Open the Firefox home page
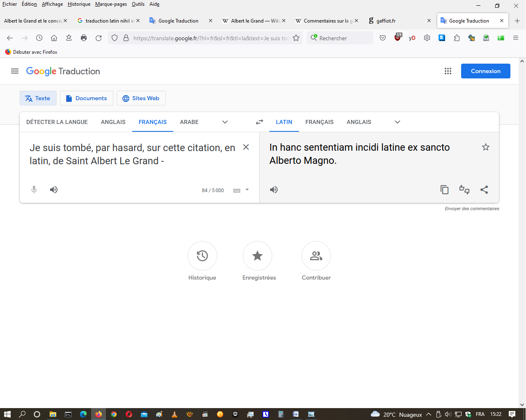This screenshot has width=526, height=420. pos(54,38)
